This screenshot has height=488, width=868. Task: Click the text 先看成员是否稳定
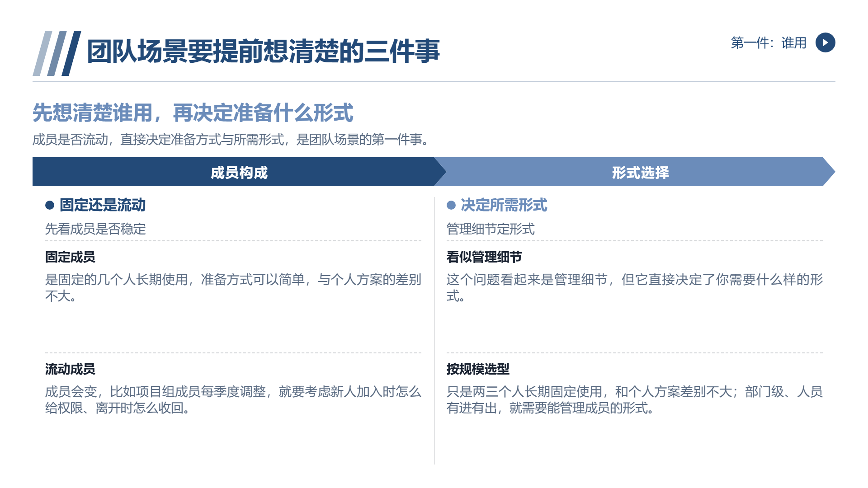(x=95, y=229)
